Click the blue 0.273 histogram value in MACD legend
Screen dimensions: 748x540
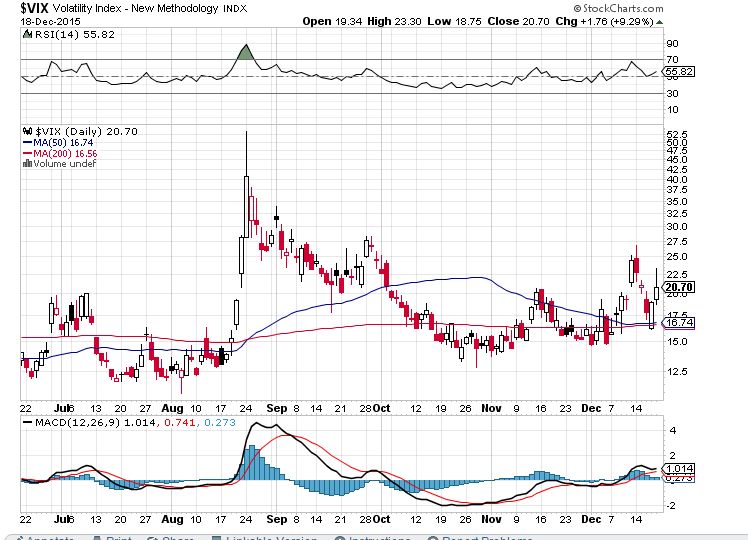220,423
